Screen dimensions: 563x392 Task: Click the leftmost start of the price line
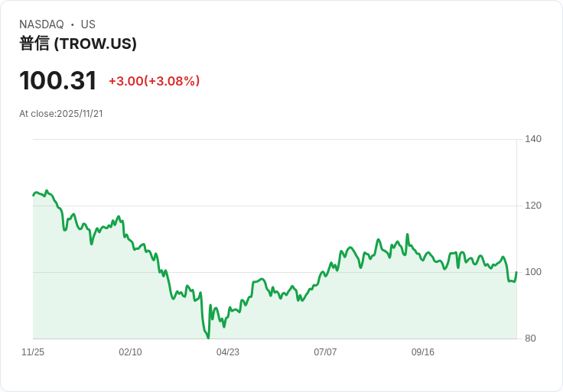tap(33, 195)
